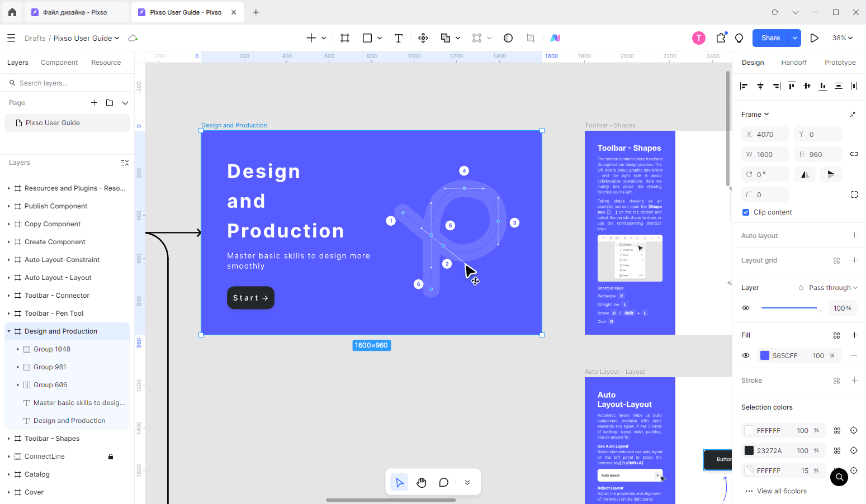Toggle the Clip content checkbox
Screen dimensions: 866x504
point(746,212)
